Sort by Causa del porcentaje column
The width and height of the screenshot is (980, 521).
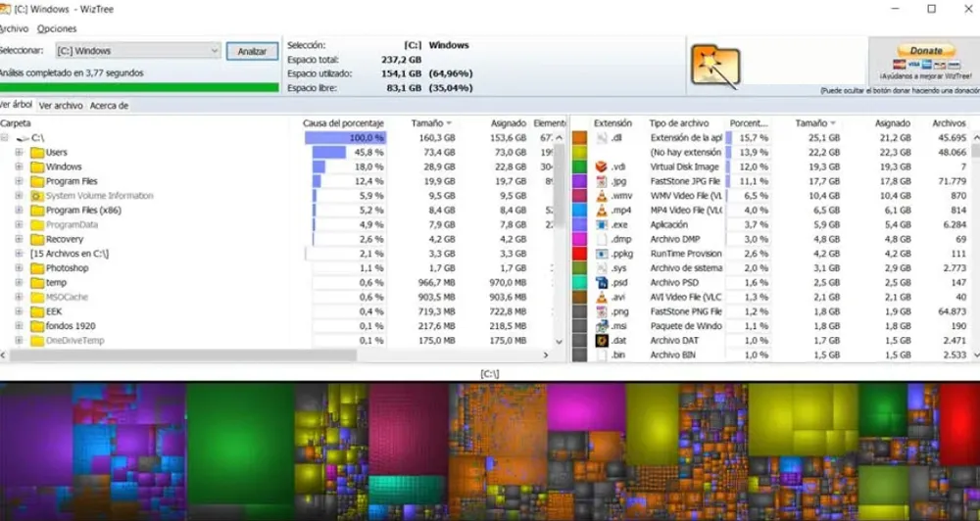click(x=343, y=123)
